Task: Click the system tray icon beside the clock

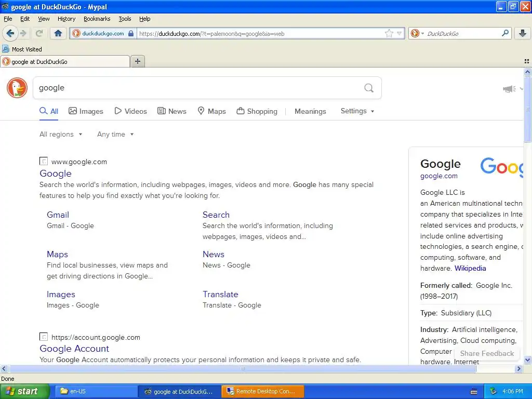Action: (x=493, y=391)
